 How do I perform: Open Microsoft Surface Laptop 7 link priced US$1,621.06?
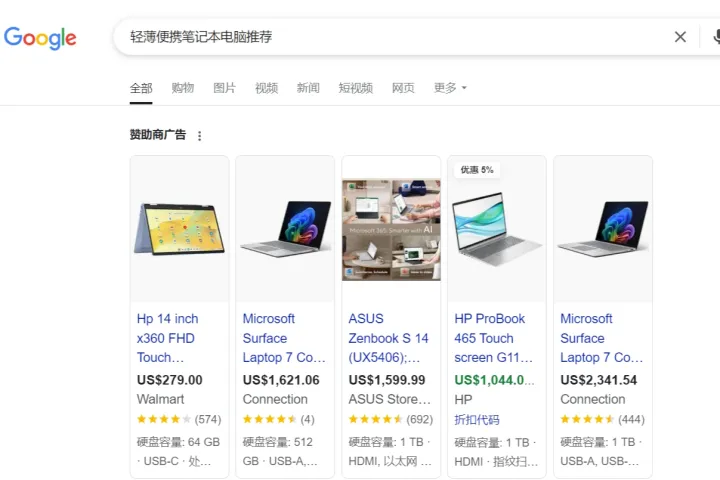pos(284,338)
